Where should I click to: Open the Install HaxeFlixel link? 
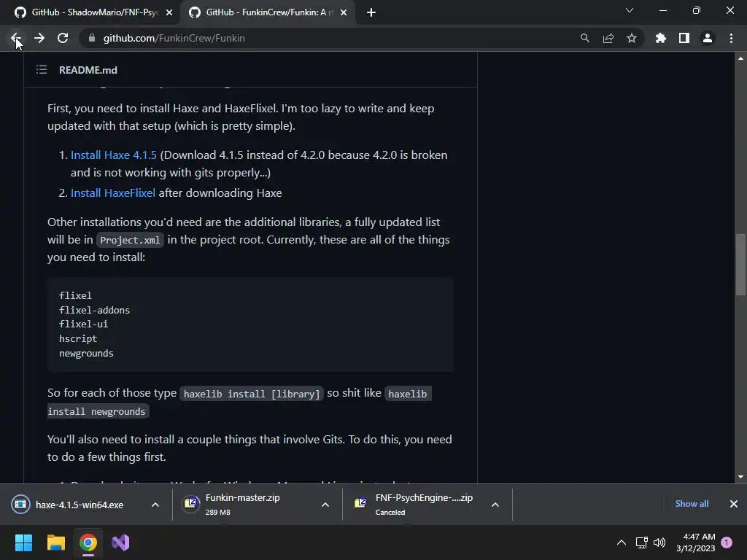click(113, 192)
